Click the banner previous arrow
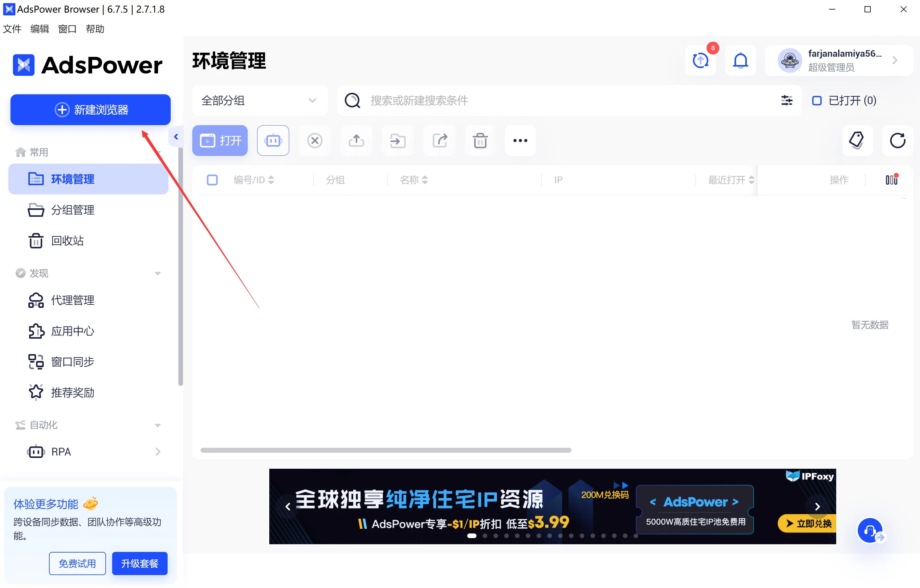The image size is (920, 588). click(288, 507)
